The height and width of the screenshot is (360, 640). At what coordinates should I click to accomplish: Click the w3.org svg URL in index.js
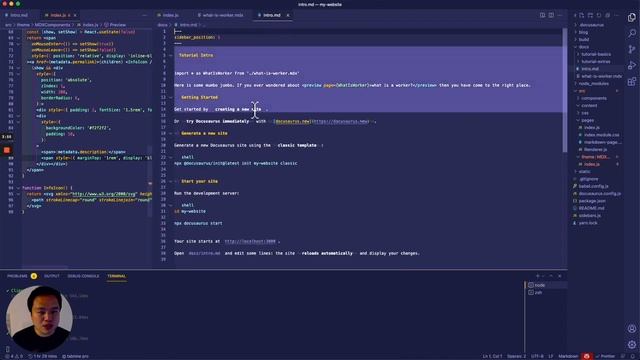pos(104,194)
